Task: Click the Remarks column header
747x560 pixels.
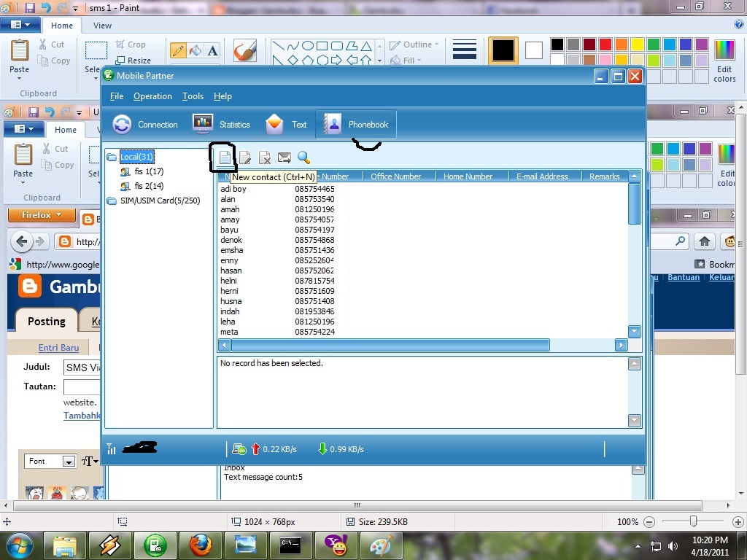Action: 605,176
